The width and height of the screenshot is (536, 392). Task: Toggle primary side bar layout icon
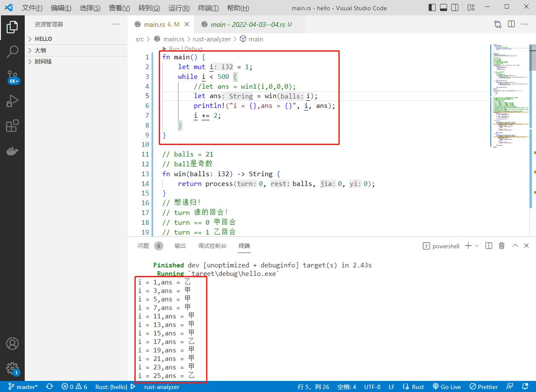[432, 7]
